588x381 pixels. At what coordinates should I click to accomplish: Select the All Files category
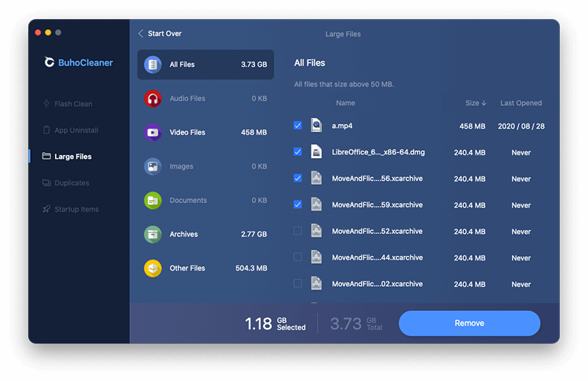pos(206,65)
